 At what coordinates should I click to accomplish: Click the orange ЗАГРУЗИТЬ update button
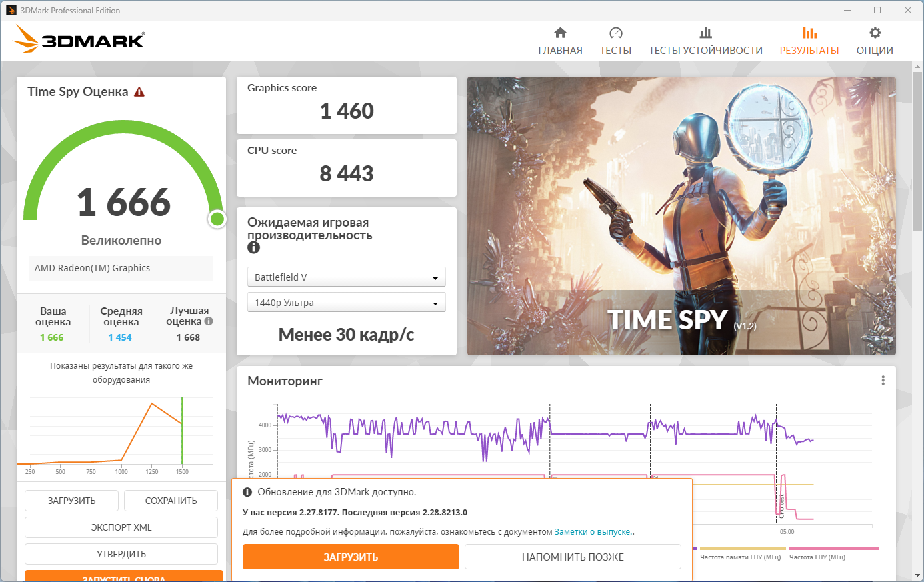pos(351,557)
